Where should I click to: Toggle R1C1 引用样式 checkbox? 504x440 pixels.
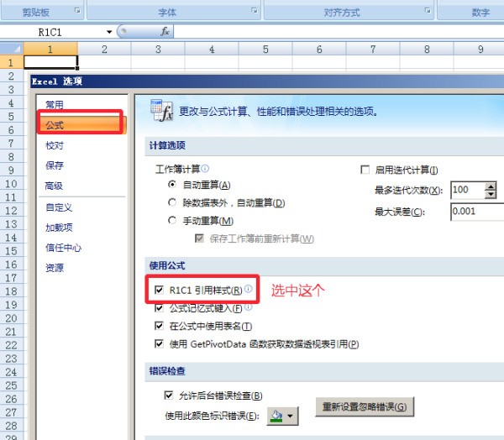tap(159, 291)
